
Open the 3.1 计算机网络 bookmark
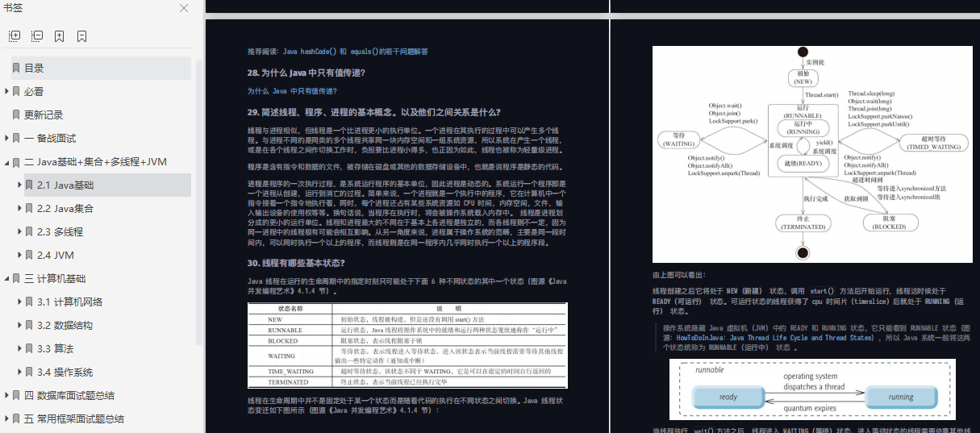tap(69, 302)
